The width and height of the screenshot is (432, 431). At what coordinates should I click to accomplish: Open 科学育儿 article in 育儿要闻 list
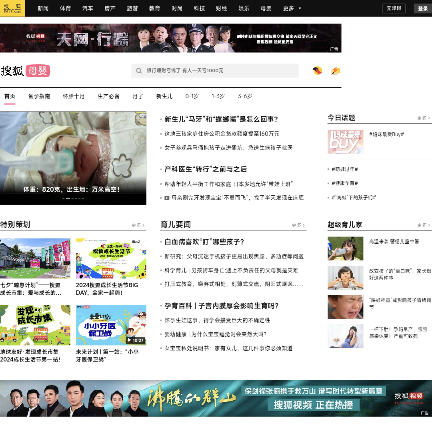tap(231, 270)
